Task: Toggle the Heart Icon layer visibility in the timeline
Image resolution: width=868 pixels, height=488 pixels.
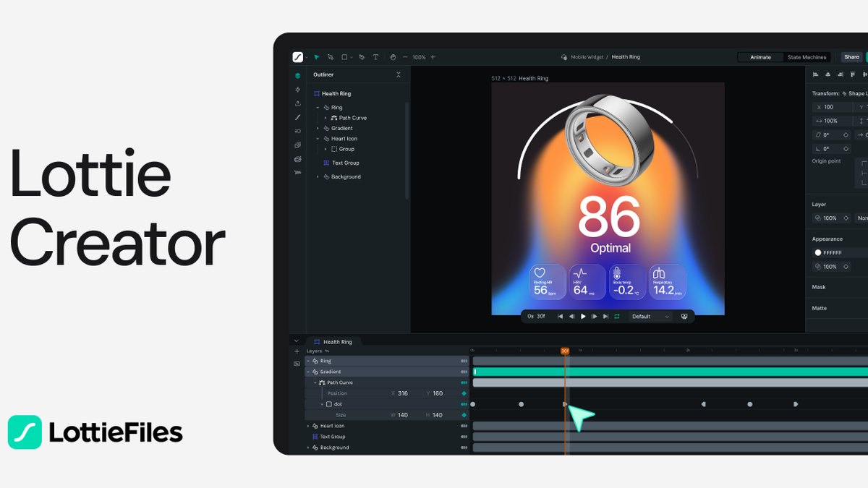Action: [464, 426]
